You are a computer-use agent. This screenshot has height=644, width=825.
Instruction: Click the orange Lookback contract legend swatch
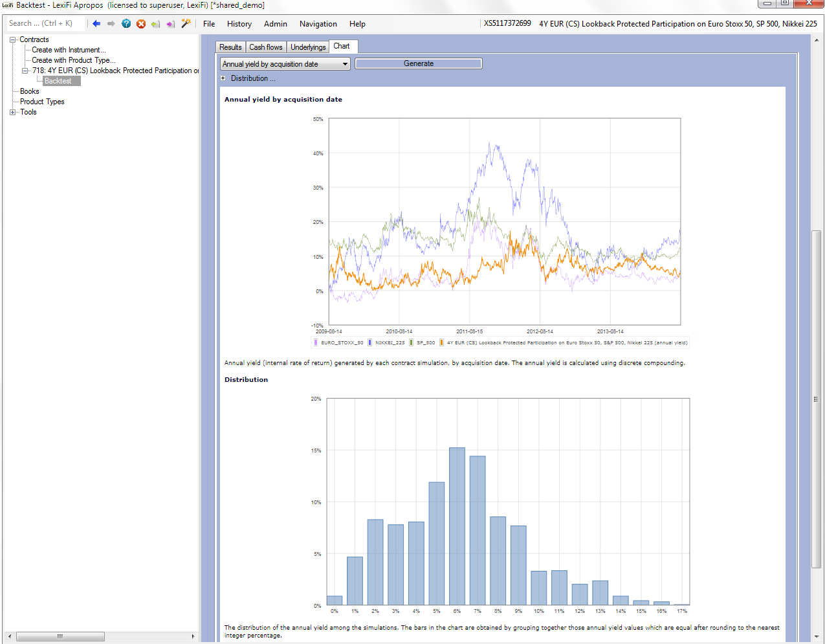click(x=441, y=343)
